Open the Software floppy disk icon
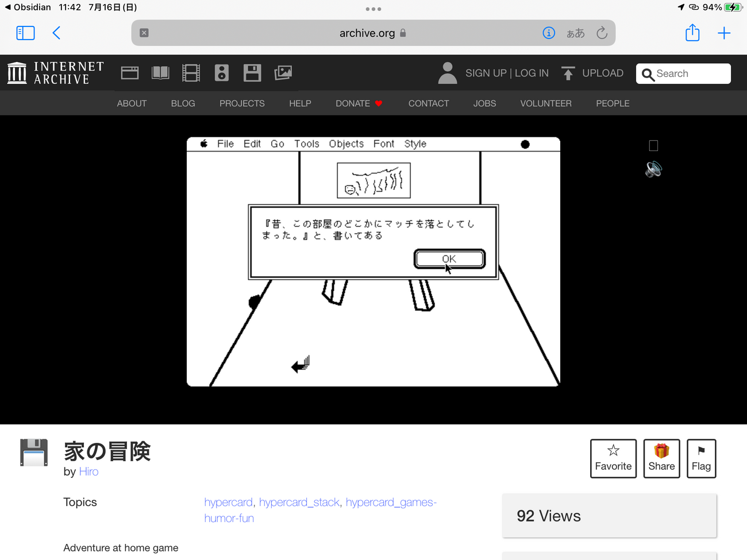 click(252, 73)
